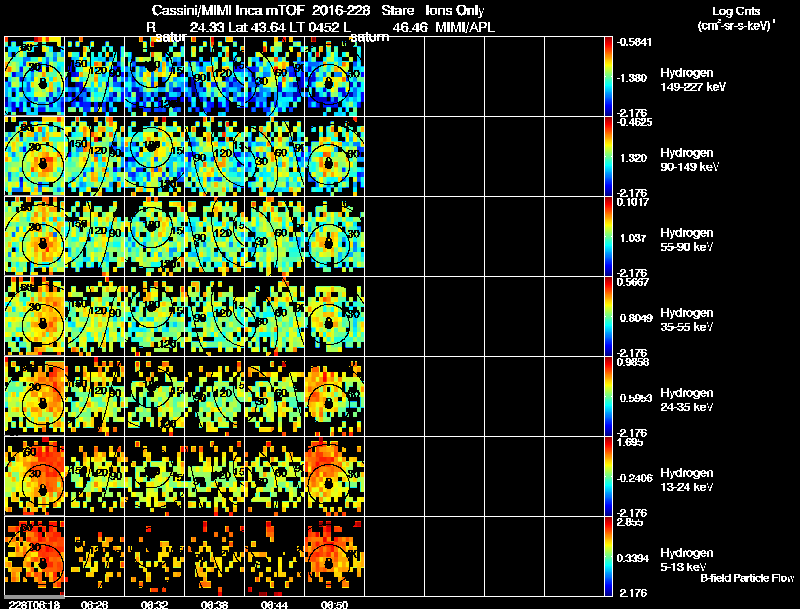800x609 pixels.
Task: Click the 'MIMI/APL' text in the header
Action: 465,28
